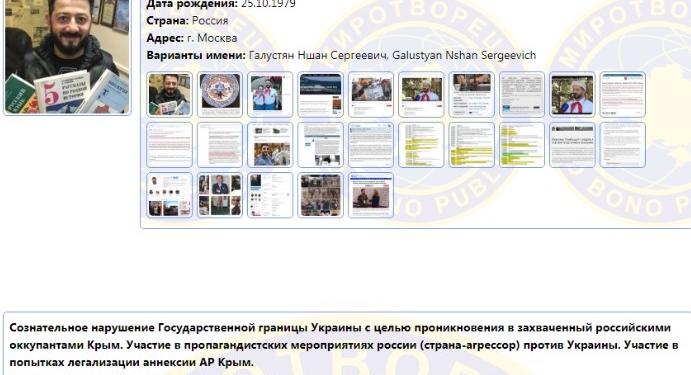Open thumbnail showing people holding a poster
This screenshot has width=691, height=375.
pos(371,94)
